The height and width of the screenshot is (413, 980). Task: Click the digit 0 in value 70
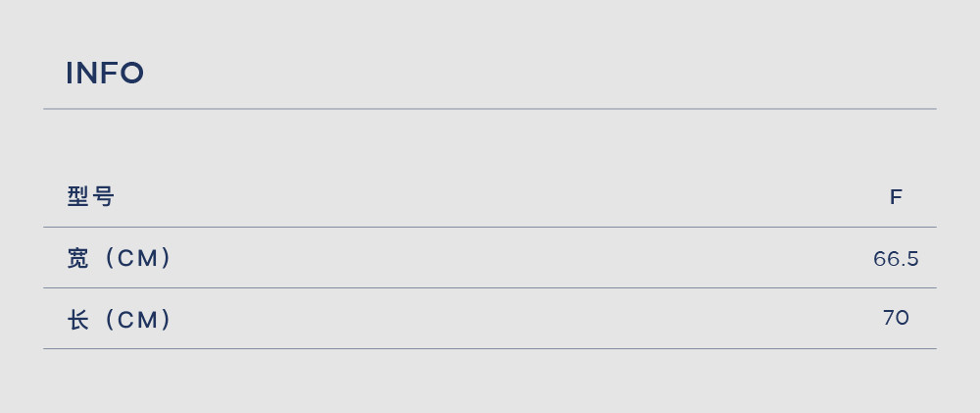coord(903,318)
